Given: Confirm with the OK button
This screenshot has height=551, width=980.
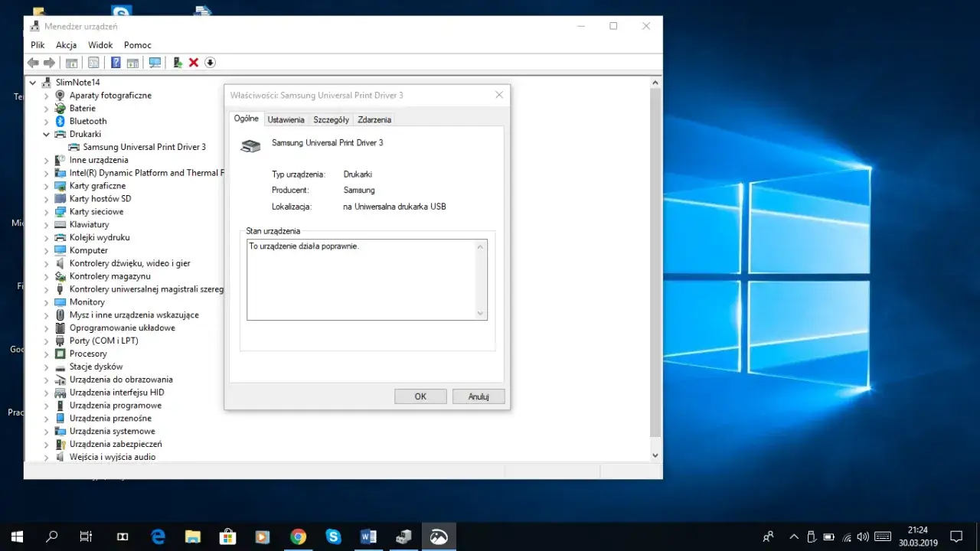Looking at the screenshot, I should click(x=420, y=396).
